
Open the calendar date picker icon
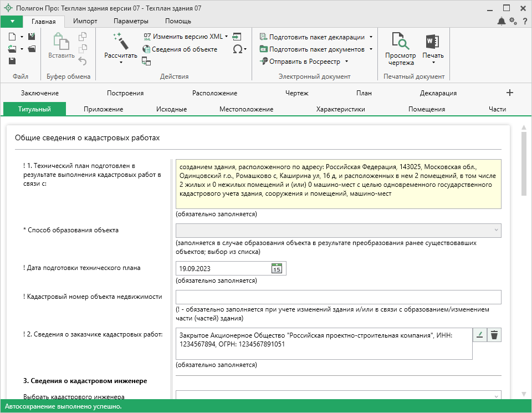point(277,268)
